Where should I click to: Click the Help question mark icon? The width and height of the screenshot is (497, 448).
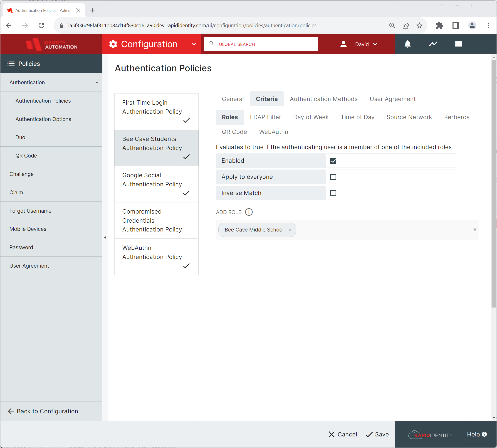click(485, 434)
